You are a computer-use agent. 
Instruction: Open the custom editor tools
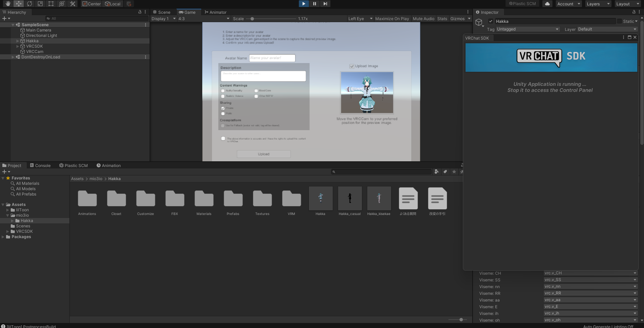click(72, 4)
